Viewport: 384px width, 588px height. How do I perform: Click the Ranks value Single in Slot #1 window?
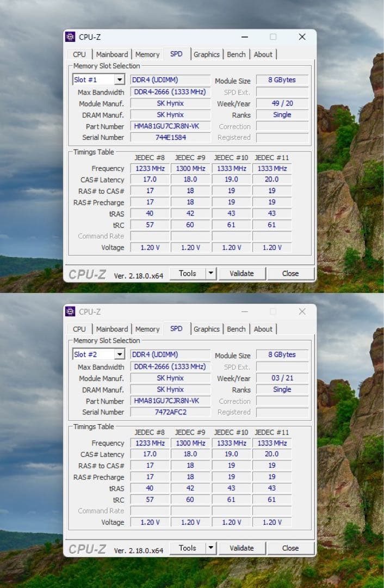click(282, 114)
